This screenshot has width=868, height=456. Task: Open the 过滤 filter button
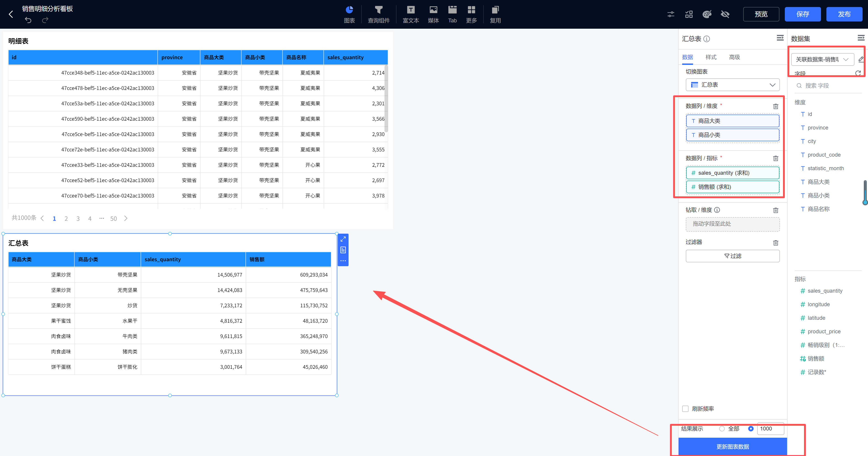click(733, 256)
